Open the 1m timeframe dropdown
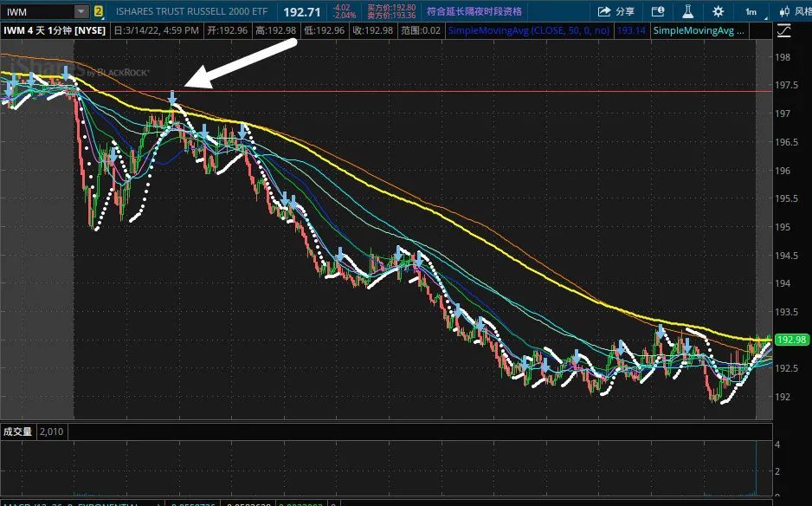This screenshot has width=812, height=506. (753, 11)
